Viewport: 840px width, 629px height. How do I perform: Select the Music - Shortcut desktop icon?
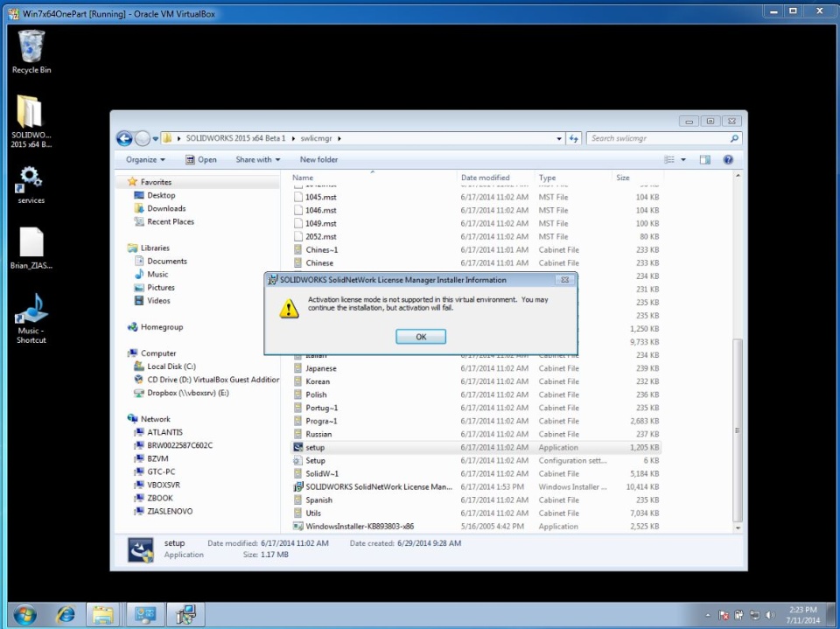point(31,318)
